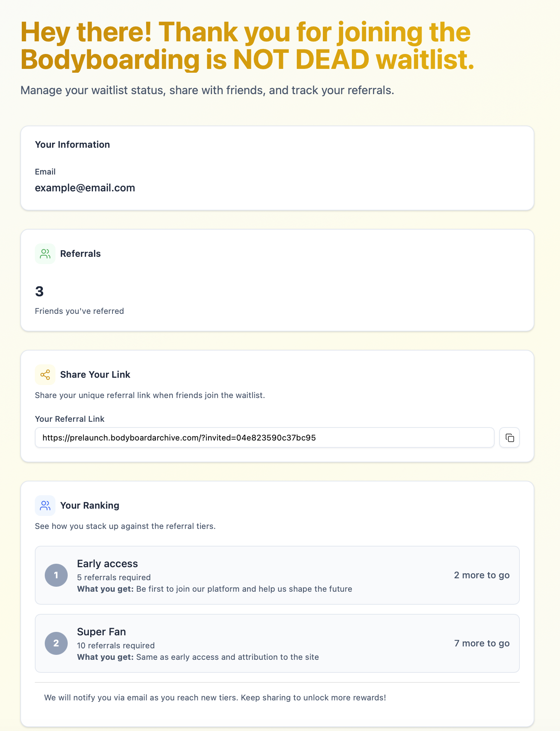Click into the referral link field
560x731 pixels.
[264, 437]
